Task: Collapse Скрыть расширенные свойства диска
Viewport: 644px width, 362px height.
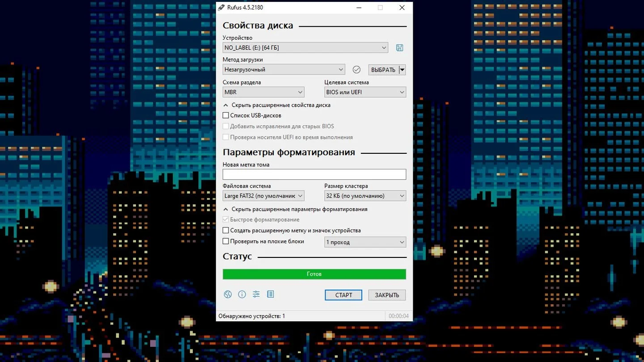Action: click(x=277, y=105)
